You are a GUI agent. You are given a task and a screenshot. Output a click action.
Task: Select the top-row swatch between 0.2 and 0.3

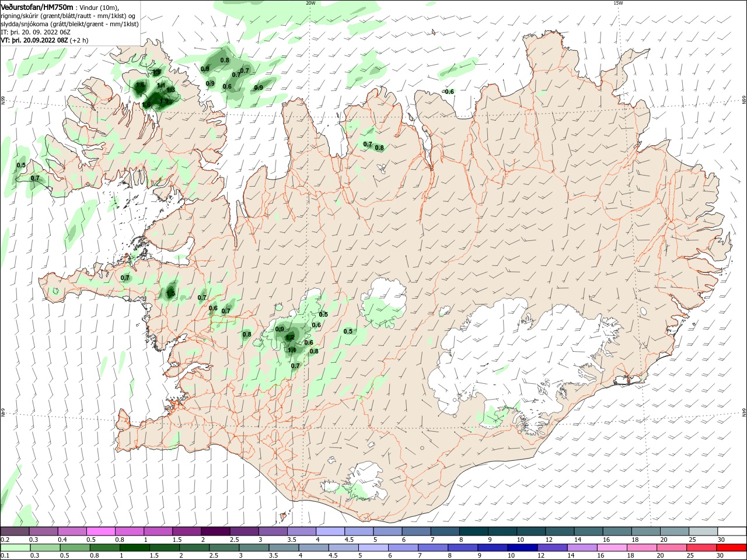click(x=15, y=531)
